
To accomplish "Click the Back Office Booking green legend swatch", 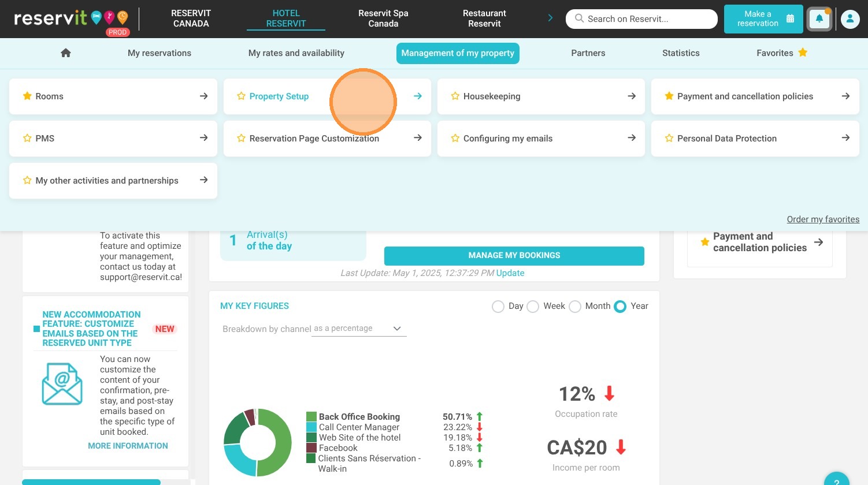I will tap(311, 417).
